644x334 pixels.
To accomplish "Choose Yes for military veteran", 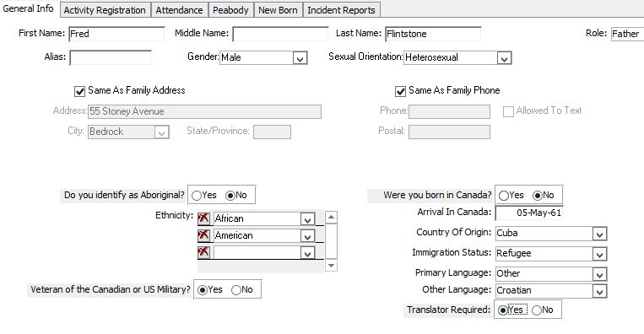I will coord(203,290).
